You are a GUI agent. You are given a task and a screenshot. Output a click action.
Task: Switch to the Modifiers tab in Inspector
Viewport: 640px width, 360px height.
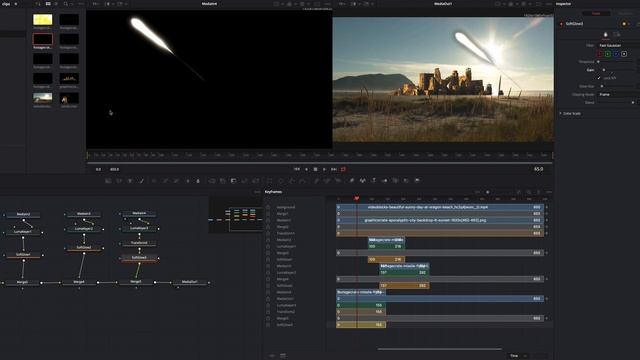point(625,13)
